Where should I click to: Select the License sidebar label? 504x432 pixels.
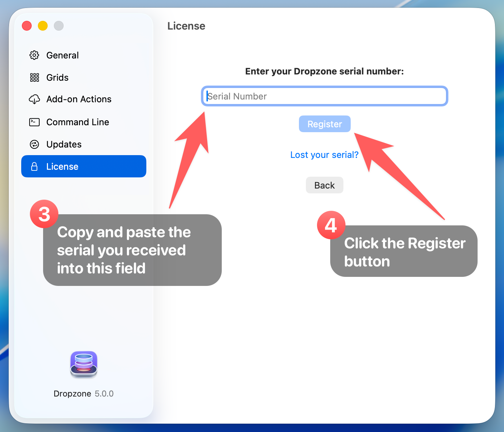click(x=63, y=167)
